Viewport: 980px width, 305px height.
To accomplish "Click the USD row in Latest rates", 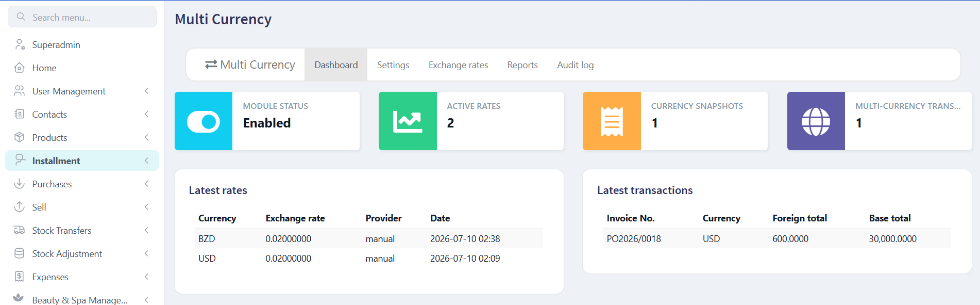I will [x=369, y=258].
